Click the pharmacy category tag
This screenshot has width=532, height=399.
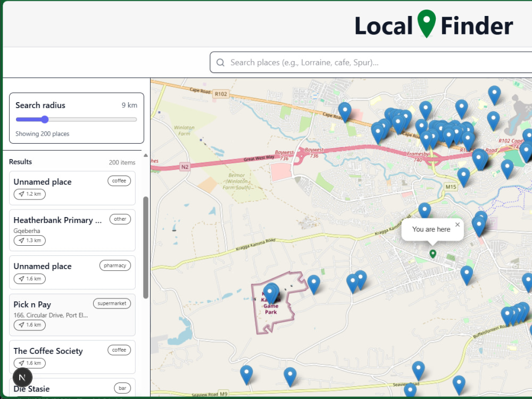click(115, 265)
